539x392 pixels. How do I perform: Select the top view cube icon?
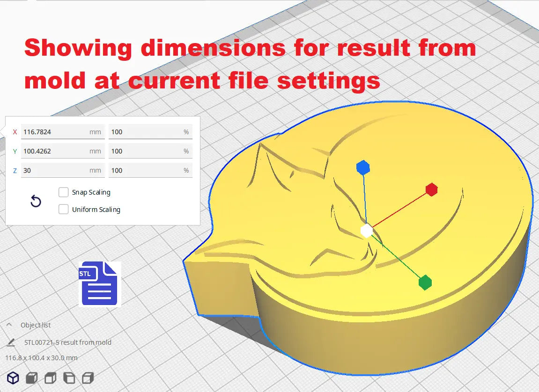click(50, 377)
